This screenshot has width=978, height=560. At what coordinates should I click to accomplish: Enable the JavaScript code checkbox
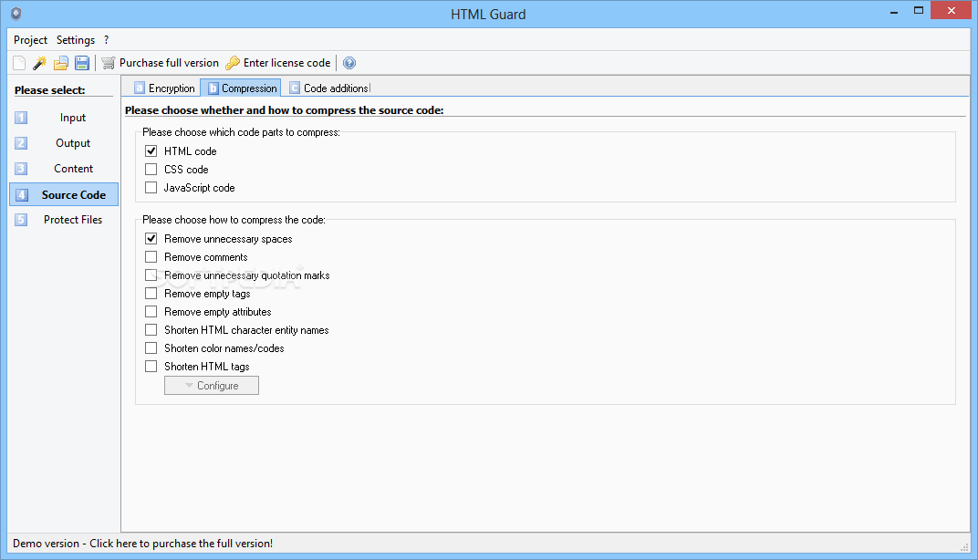151,187
